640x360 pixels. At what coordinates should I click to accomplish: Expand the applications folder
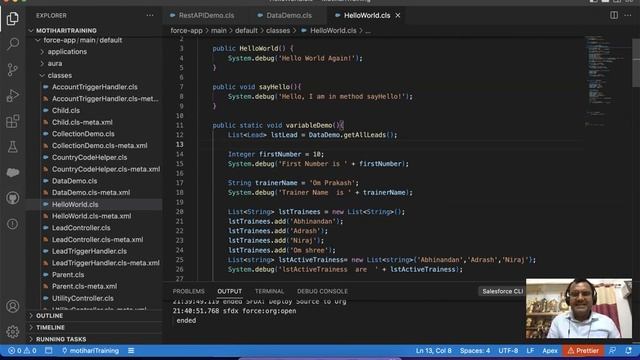[67, 52]
